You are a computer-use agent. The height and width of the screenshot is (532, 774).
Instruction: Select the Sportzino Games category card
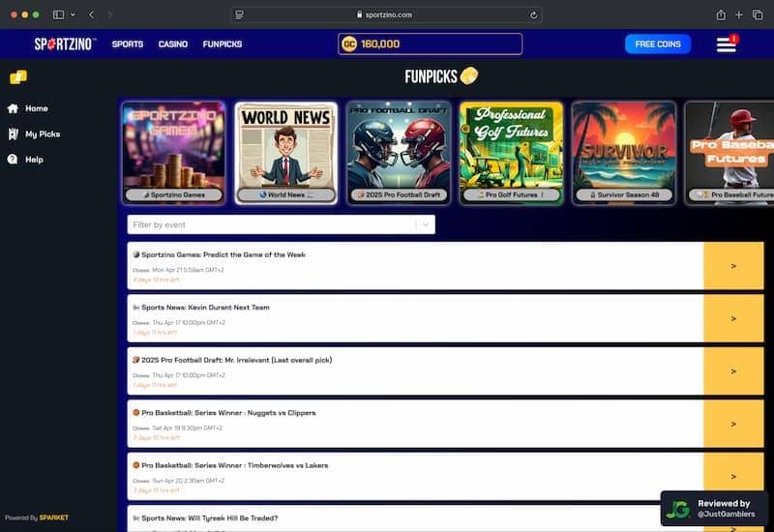(x=174, y=153)
